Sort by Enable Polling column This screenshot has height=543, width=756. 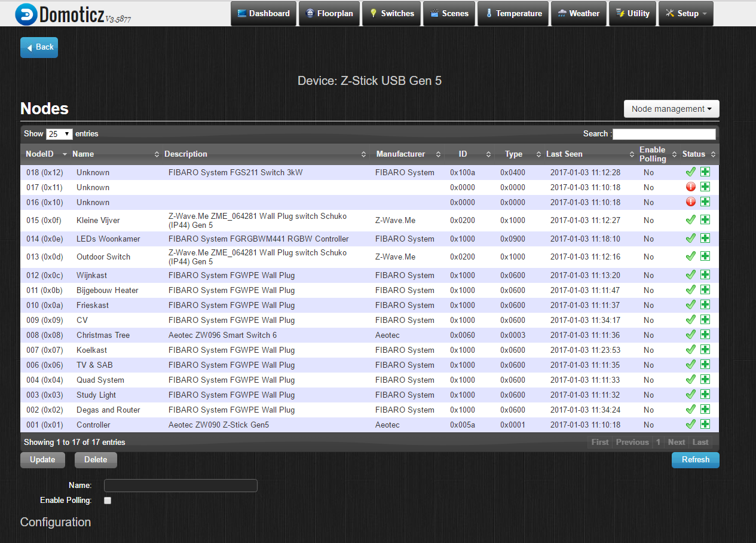[x=658, y=154]
